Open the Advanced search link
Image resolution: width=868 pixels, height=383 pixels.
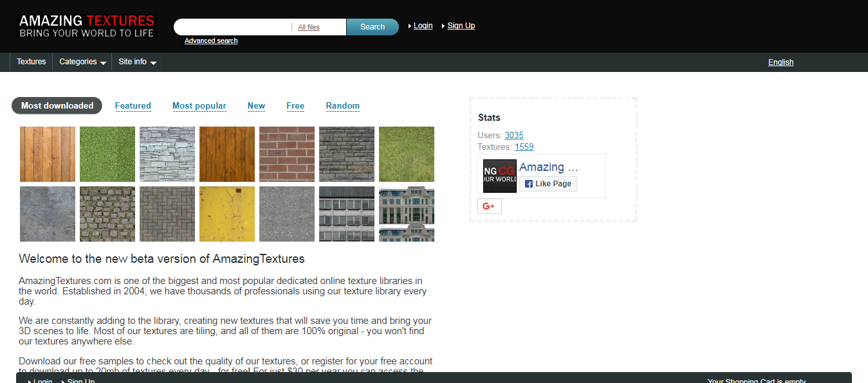click(211, 40)
